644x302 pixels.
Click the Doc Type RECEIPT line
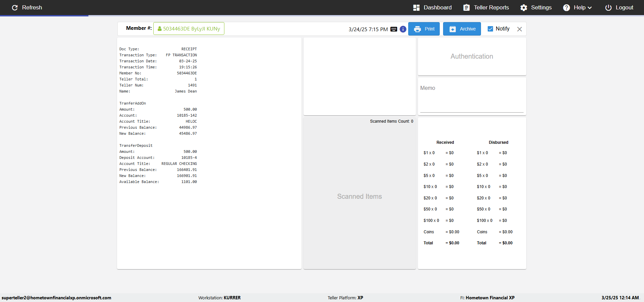[x=158, y=49]
